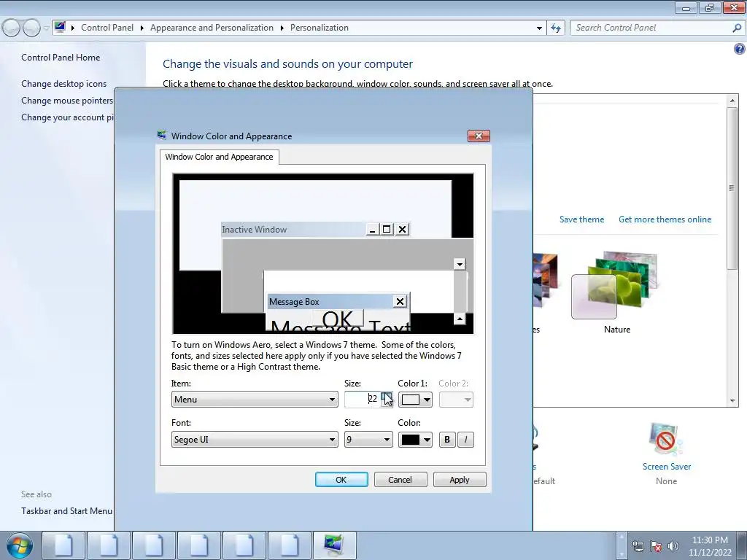Image resolution: width=747 pixels, height=560 pixels.
Task: Click the address bar refresh icon
Action: click(x=556, y=28)
